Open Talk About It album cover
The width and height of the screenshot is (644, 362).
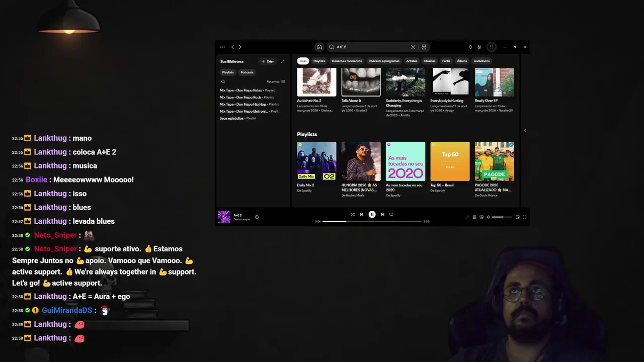click(x=361, y=82)
